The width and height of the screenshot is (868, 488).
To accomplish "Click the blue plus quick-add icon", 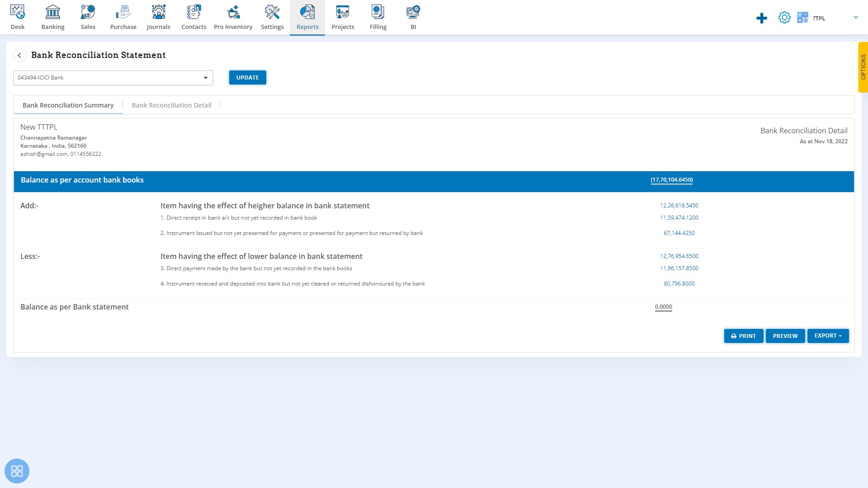I will 762,18.
